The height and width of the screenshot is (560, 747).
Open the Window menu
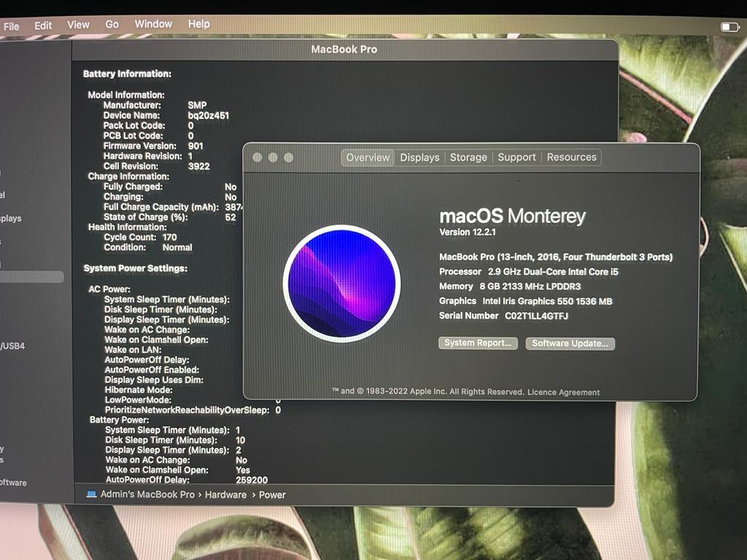[x=153, y=24]
